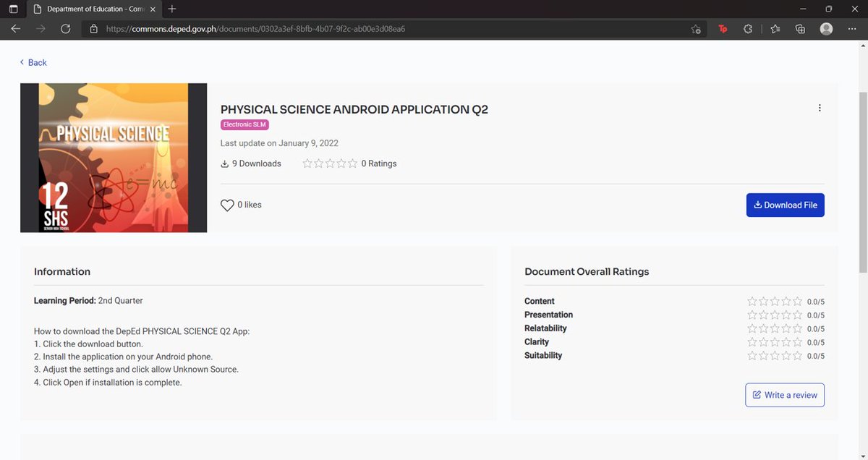Open the Favorites list icon
Image resolution: width=868 pixels, height=460 pixels.
[x=775, y=29]
